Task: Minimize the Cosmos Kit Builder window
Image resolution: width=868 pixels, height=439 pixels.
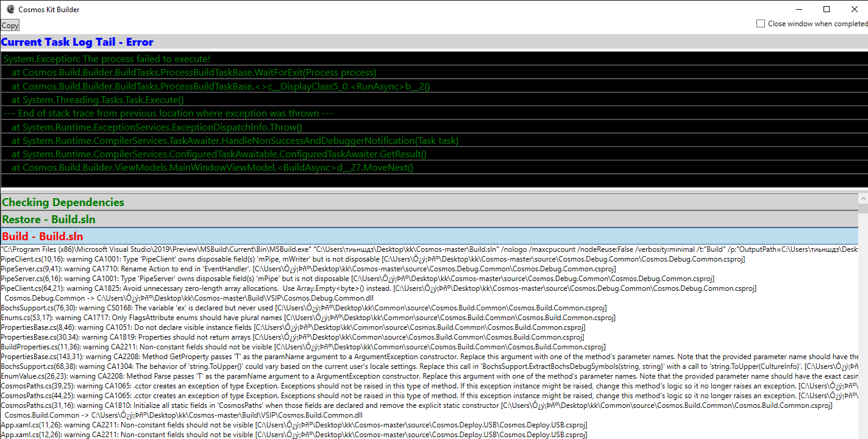Action: click(x=799, y=9)
